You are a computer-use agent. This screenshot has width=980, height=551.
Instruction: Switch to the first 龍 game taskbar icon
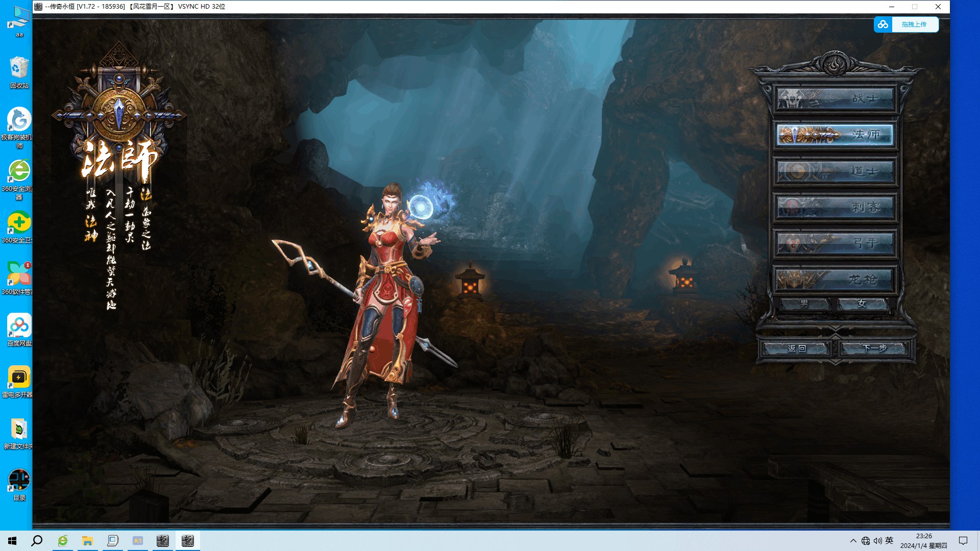tap(163, 541)
